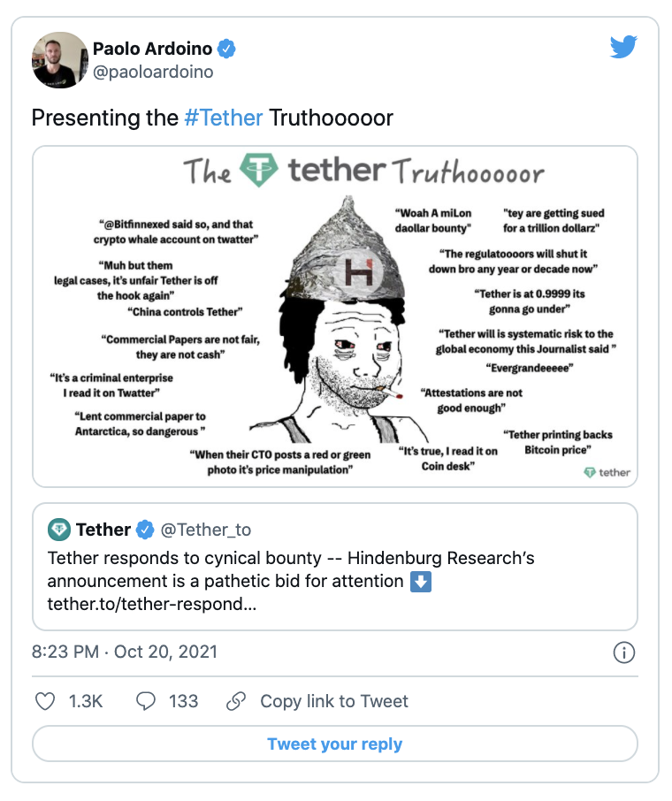Open tweet info circle icon
672x801 pixels.
624,652
